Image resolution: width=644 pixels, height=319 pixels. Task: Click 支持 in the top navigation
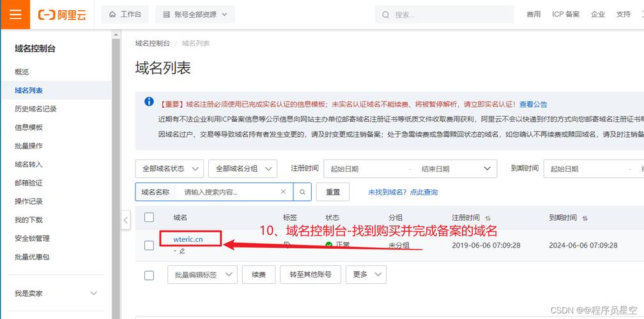click(x=623, y=14)
